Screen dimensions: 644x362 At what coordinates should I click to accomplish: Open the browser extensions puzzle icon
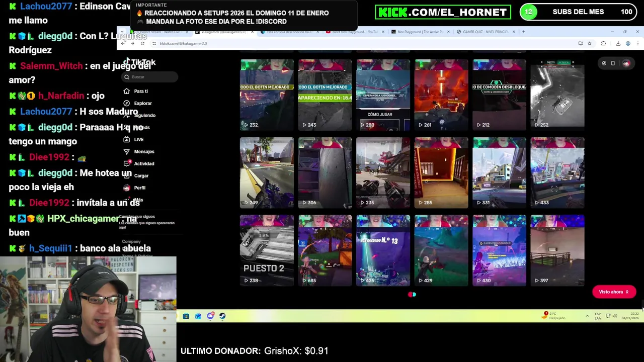click(603, 43)
